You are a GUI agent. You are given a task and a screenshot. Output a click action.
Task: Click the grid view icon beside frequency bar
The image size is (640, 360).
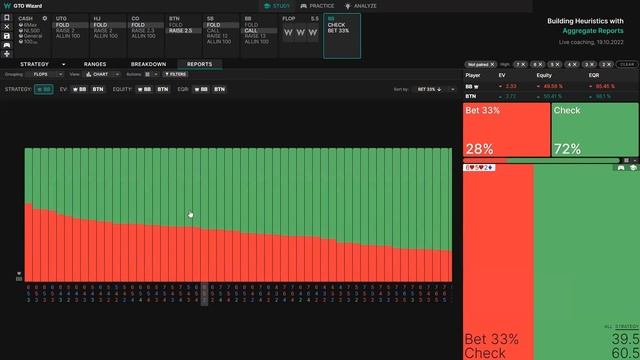(x=627, y=160)
